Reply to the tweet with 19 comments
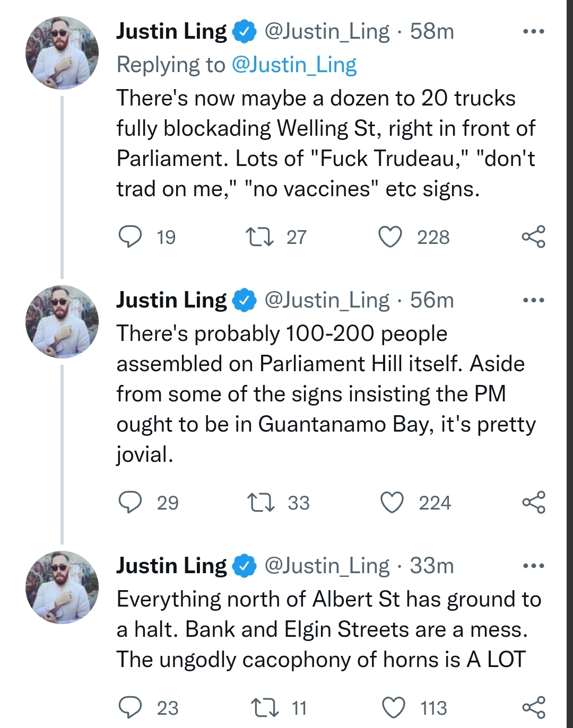This screenshot has height=728, width=573. [x=130, y=236]
